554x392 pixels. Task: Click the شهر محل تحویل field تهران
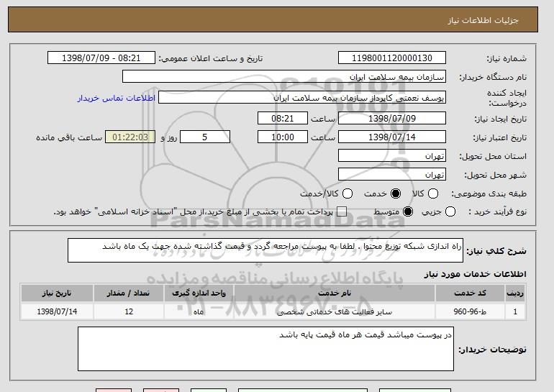tap(392, 175)
